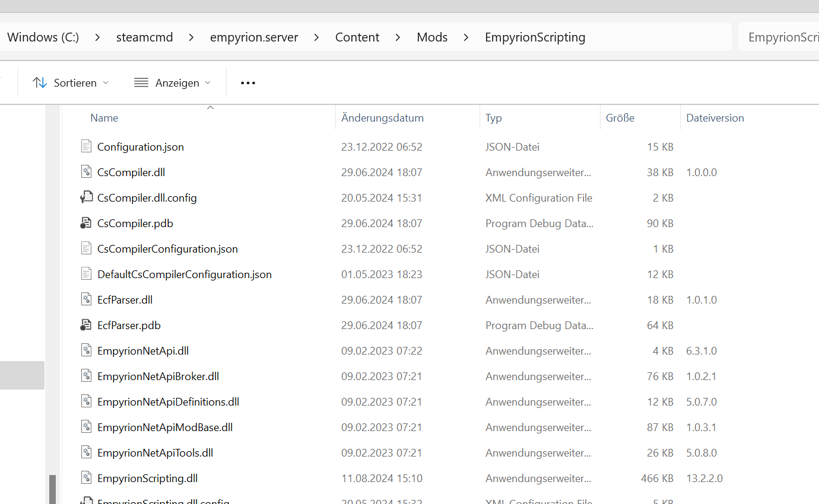The height and width of the screenshot is (504, 819).
Task: Select the EcfParser.dll file name
Action: click(x=125, y=299)
